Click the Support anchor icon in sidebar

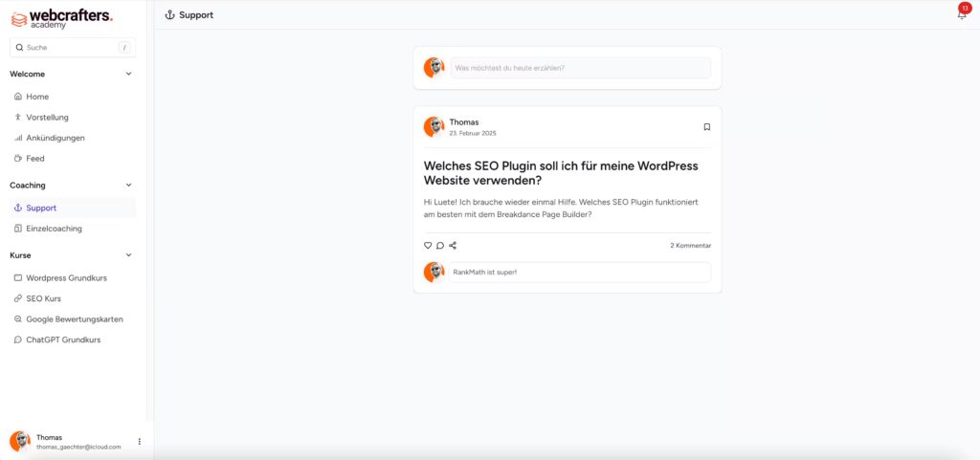tap(17, 208)
